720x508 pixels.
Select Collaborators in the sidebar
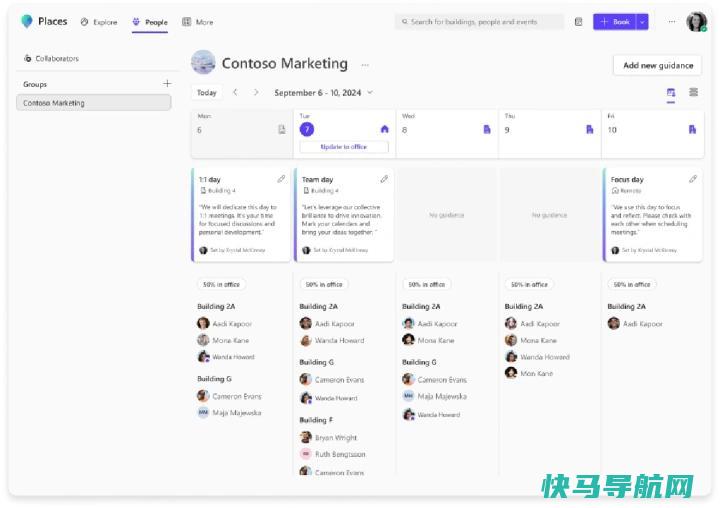51,58
